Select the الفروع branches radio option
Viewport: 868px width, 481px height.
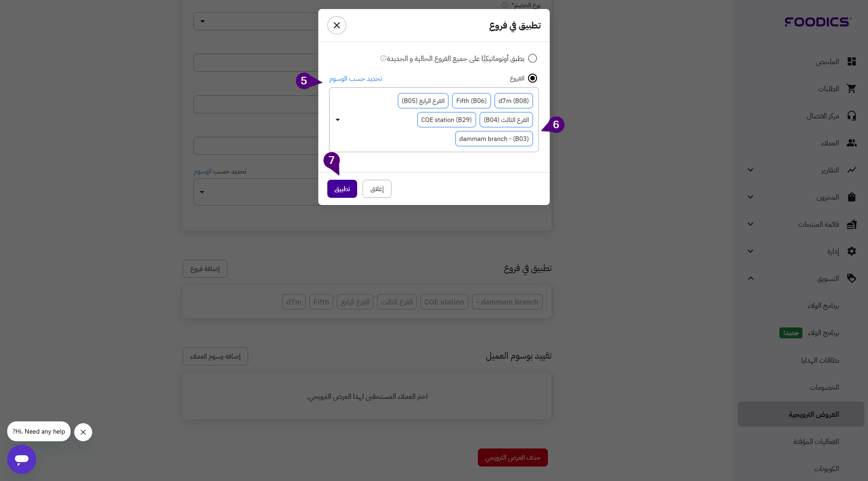(x=533, y=78)
